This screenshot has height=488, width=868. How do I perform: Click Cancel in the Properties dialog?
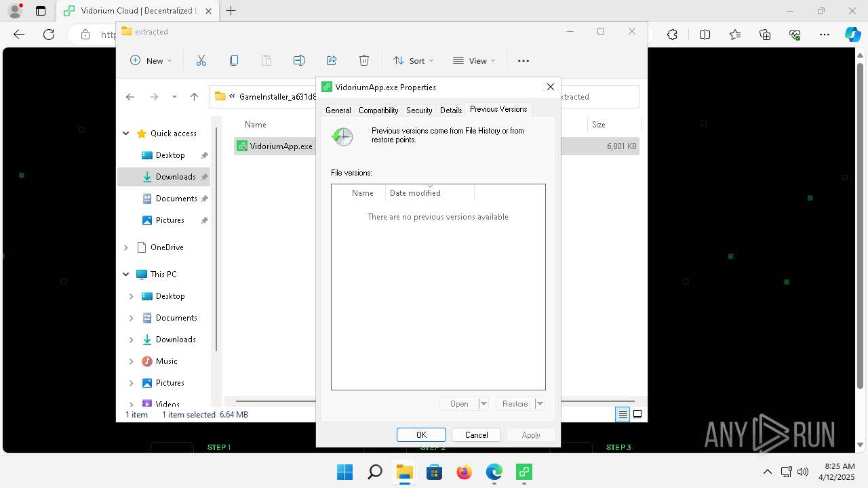tap(476, 435)
